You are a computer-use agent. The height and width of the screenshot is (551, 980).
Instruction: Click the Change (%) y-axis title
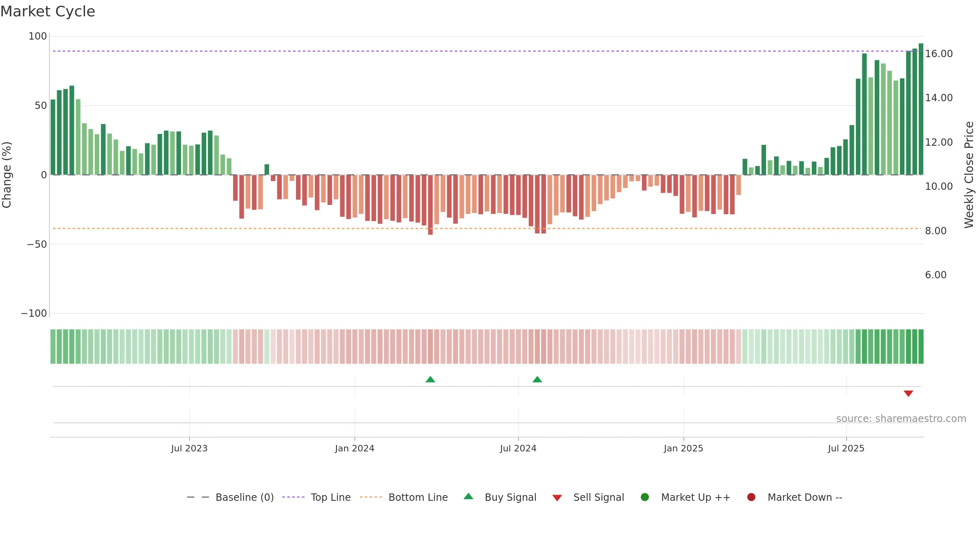click(x=7, y=175)
